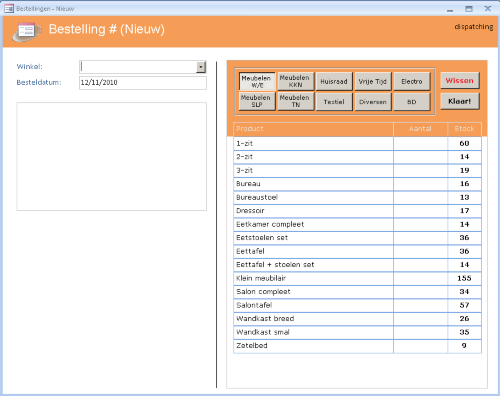
Task: Select the product Salontafel
Action: point(254,306)
